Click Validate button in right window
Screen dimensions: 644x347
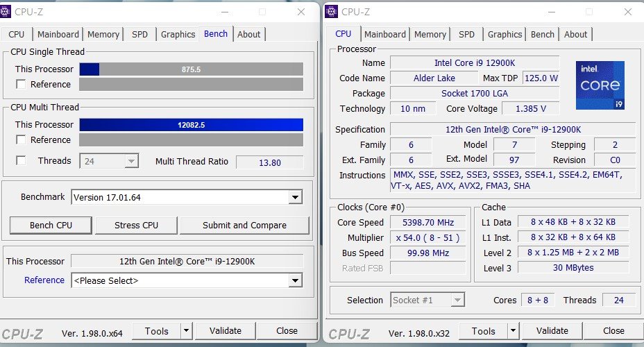click(x=552, y=330)
